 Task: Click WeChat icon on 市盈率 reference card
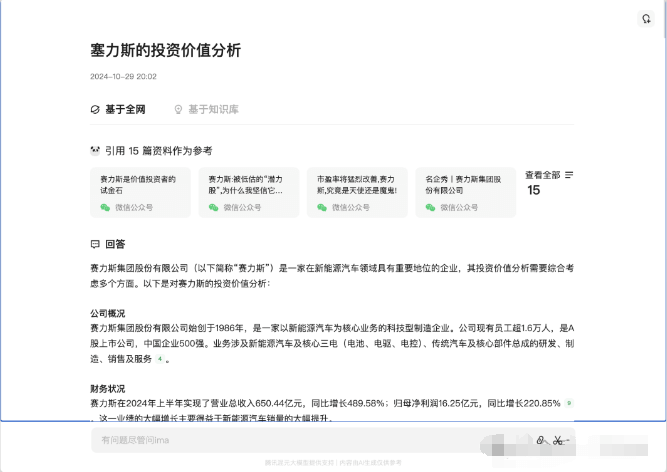[322, 208]
